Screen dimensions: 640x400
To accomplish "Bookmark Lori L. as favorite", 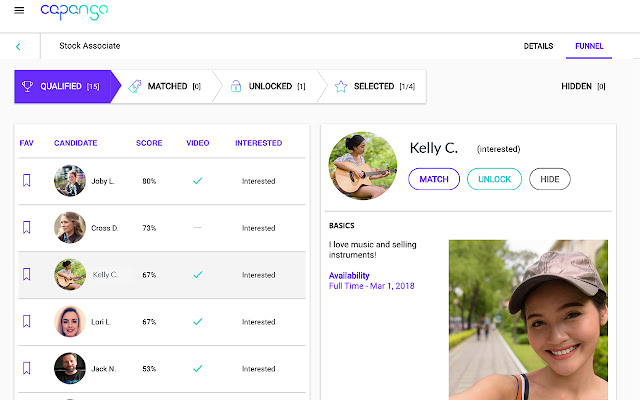I will point(28,322).
